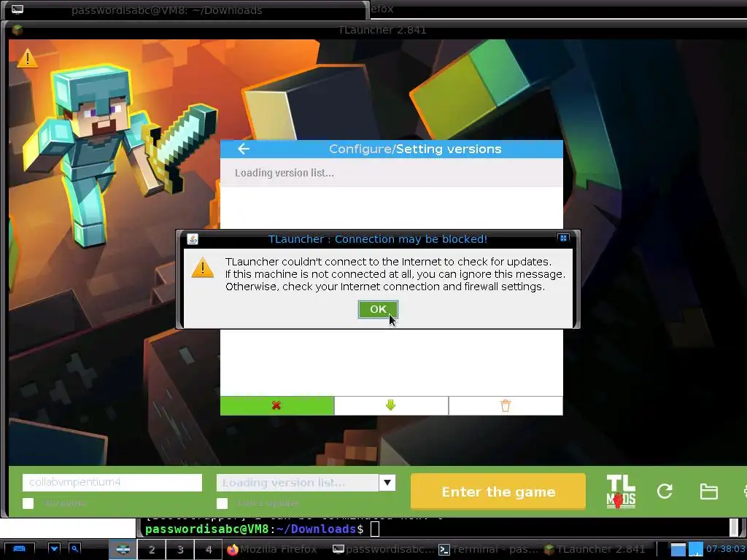The width and height of the screenshot is (747, 560).
Task: Click the taskbar start menu icon
Action: (x=18, y=549)
